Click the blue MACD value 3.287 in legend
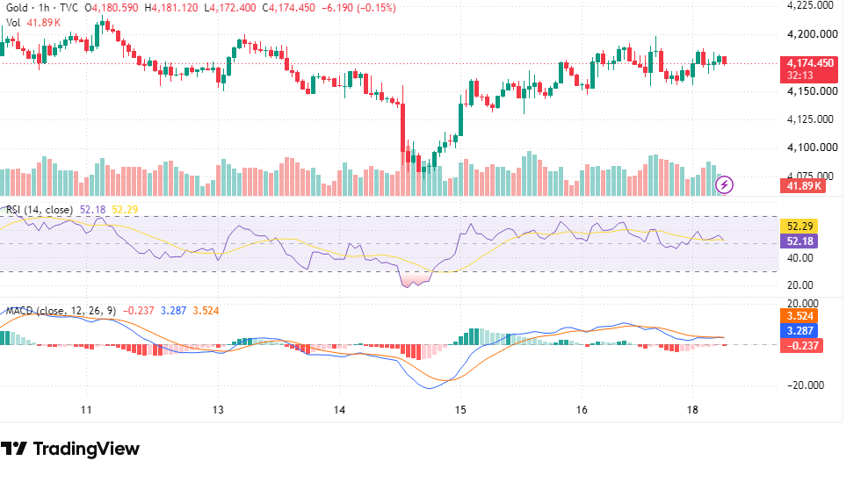Screen dimensions: 861x504 coord(174,311)
